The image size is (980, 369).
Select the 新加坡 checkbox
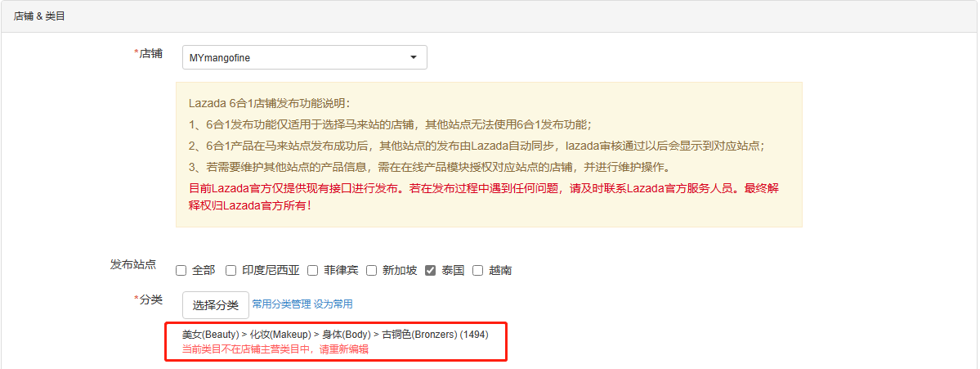[x=371, y=271]
